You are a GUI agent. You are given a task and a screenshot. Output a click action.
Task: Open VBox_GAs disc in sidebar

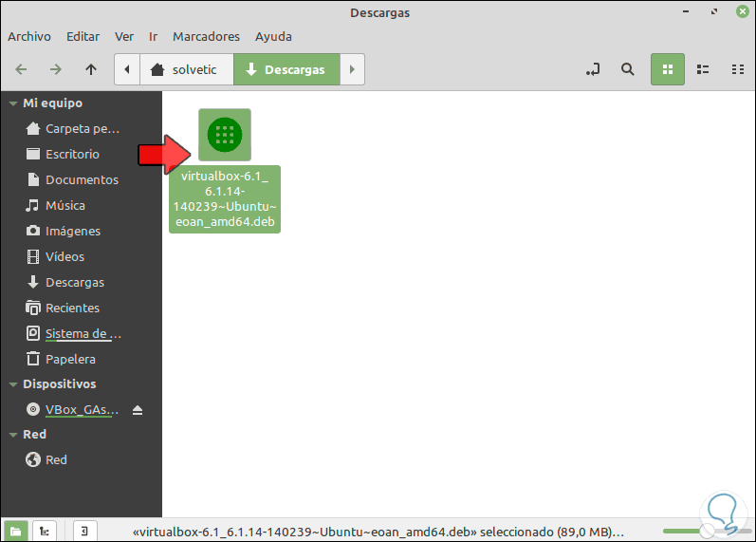pyautogui.click(x=72, y=409)
